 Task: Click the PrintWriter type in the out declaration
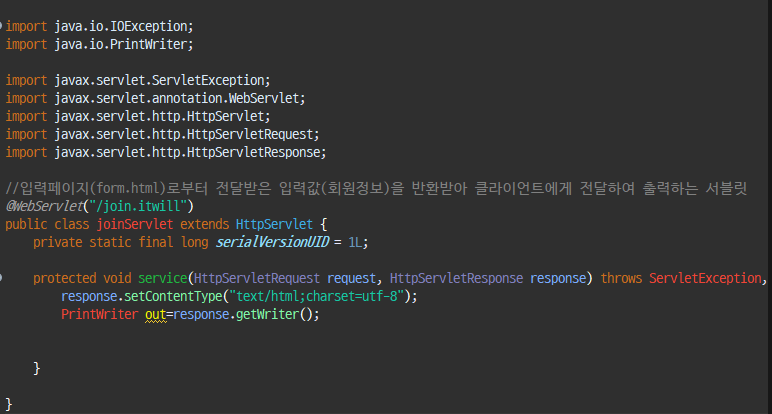(99, 315)
